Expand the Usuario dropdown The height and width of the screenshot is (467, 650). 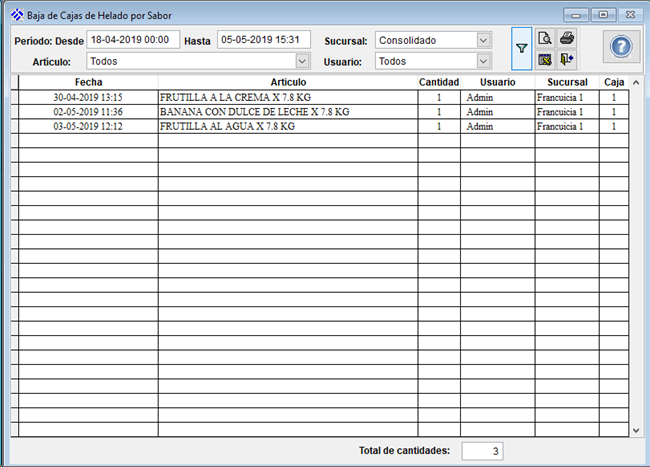point(484,61)
